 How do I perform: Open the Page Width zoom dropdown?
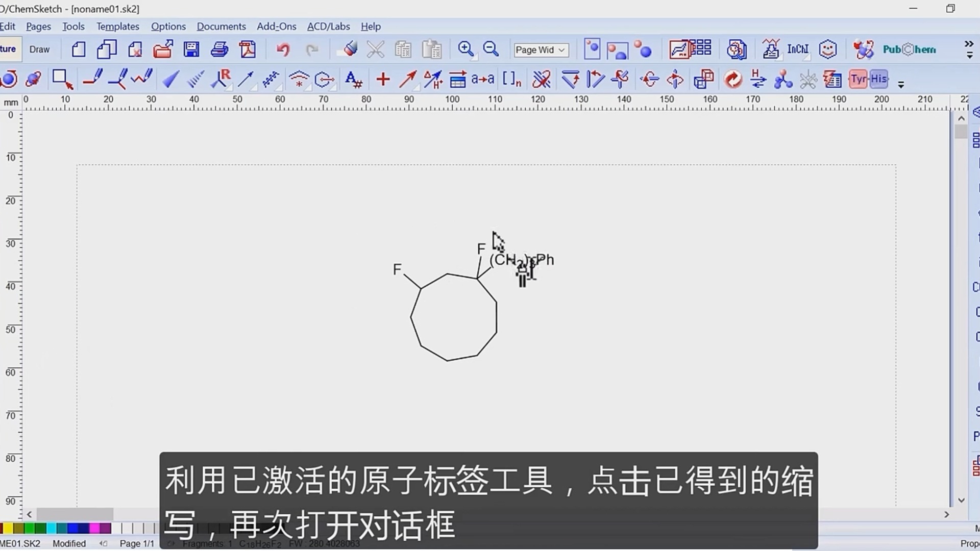[x=541, y=49]
